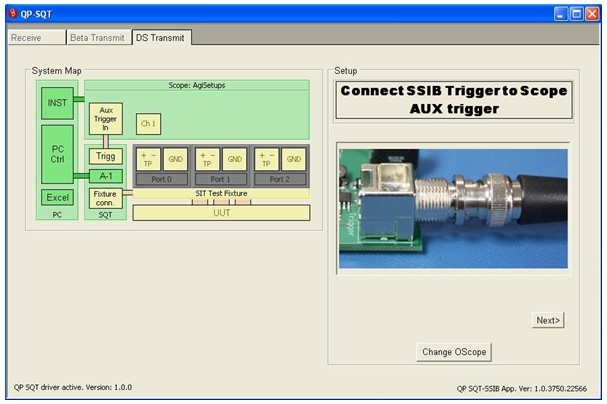
Task: Click the GND block above Port 2
Action: click(293, 159)
